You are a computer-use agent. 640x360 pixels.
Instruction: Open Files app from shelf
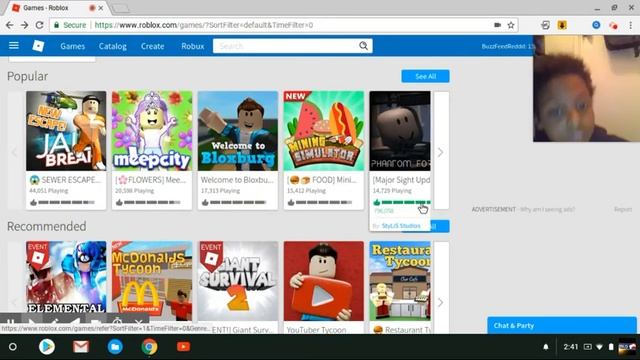pos(115,347)
